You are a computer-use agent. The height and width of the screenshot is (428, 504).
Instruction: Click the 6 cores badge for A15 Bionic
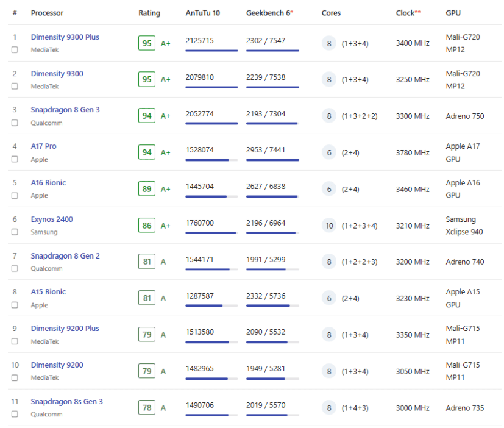coord(329,298)
